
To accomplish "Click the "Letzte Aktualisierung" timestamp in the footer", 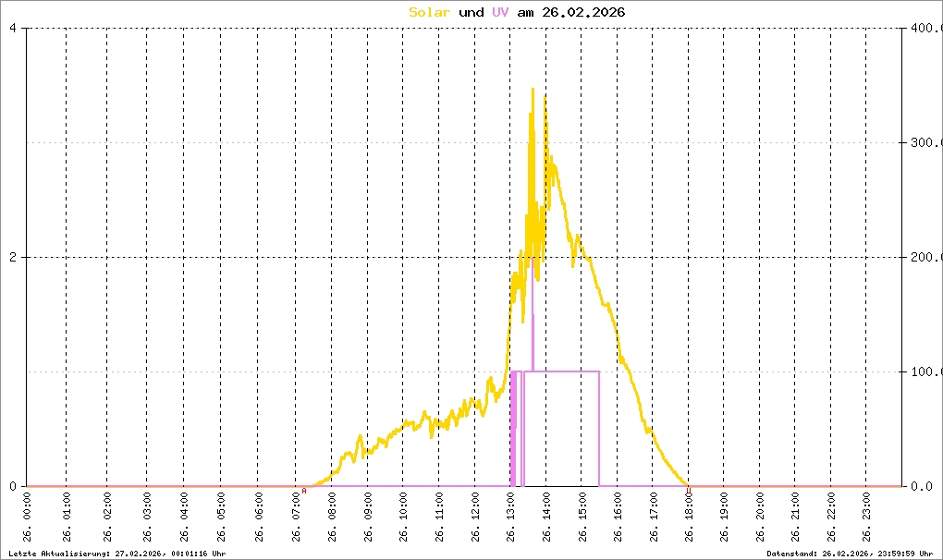I will pos(117,554).
